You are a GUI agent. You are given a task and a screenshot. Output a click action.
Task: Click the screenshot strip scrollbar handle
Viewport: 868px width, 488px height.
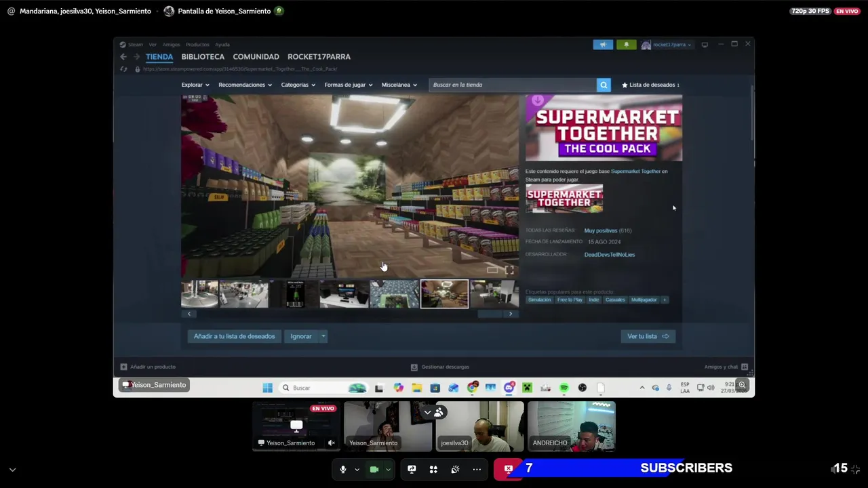(x=492, y=314)
